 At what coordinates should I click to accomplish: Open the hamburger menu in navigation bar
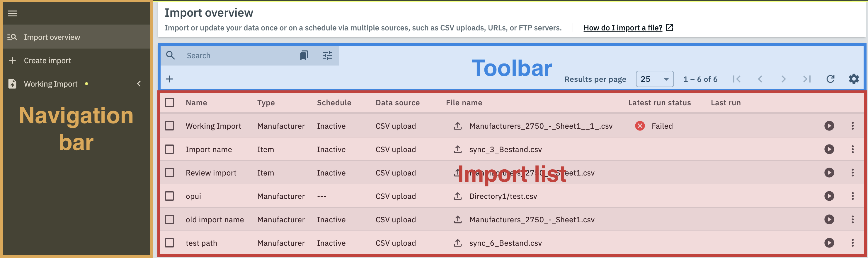13,13
